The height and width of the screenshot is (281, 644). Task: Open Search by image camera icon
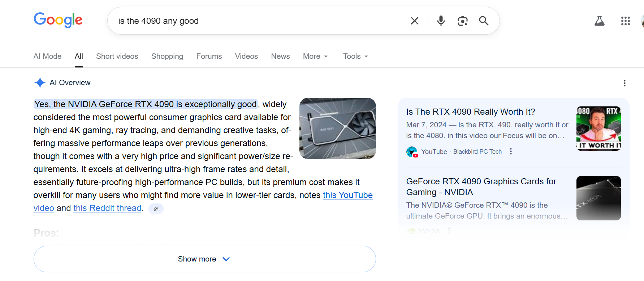462,21
